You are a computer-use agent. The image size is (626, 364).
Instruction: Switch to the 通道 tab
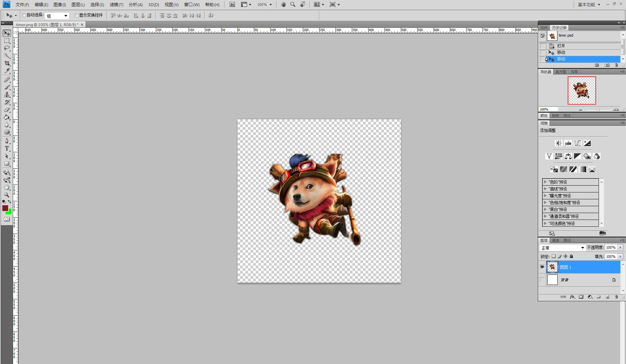click(x=555, y=240)
